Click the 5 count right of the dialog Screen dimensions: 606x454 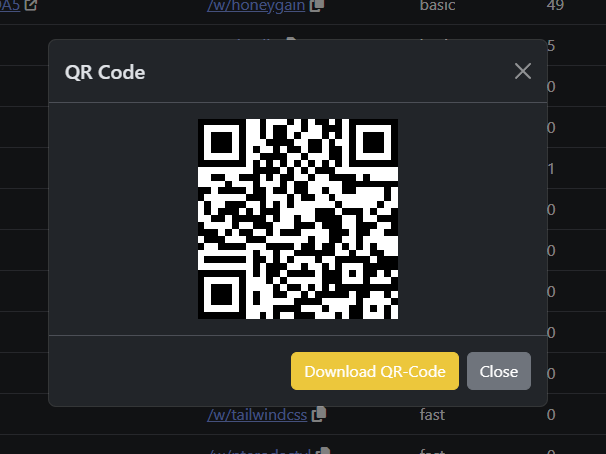(x=552, y=46)
